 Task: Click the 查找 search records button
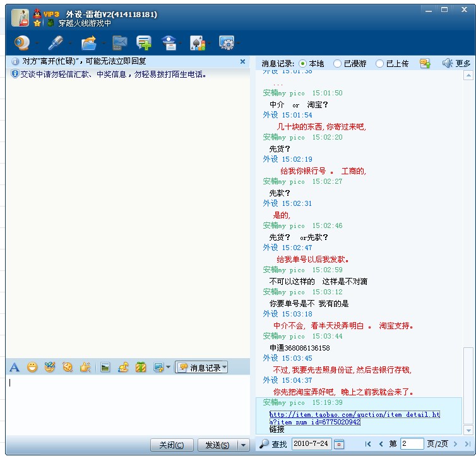(x=273, y=444)
